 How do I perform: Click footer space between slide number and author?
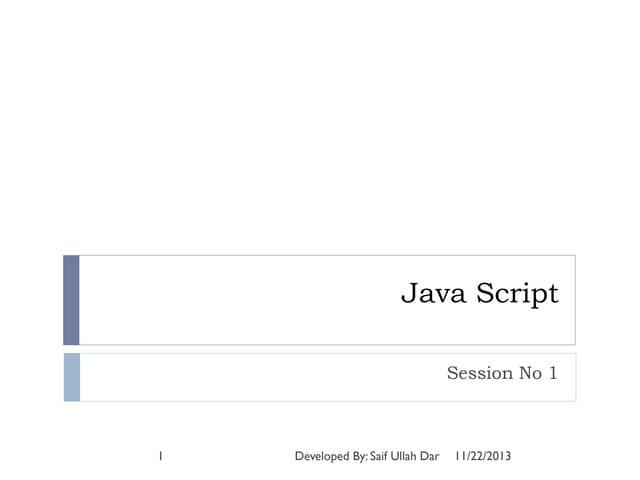pyautogui.click(x=228, y=457)
